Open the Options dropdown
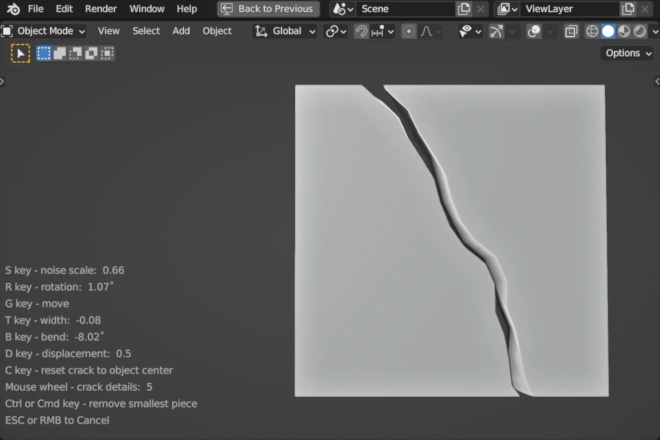Viewport: 660px width, 440px height. [628, 53]
